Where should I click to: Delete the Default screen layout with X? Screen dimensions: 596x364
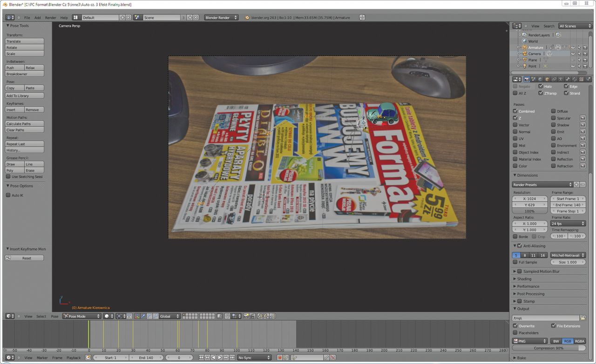click(x=129, y=17)
